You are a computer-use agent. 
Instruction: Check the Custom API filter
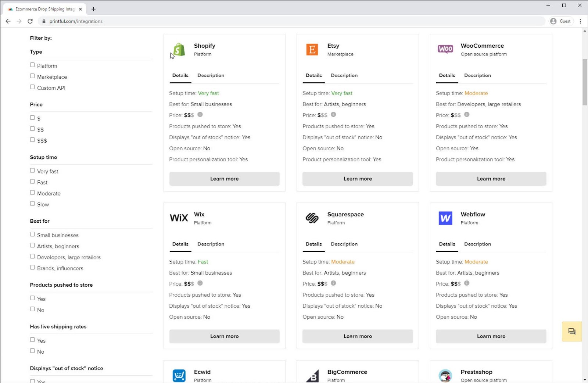click(x=32, y=87)
